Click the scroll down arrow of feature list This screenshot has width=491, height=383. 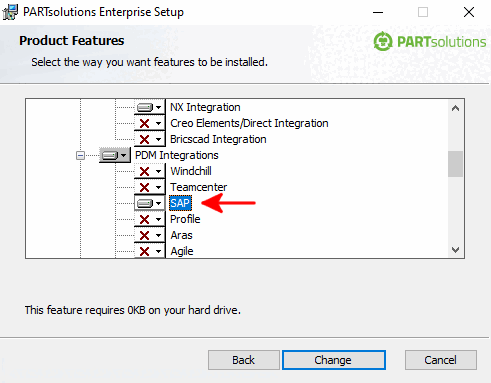pos(455,250)
